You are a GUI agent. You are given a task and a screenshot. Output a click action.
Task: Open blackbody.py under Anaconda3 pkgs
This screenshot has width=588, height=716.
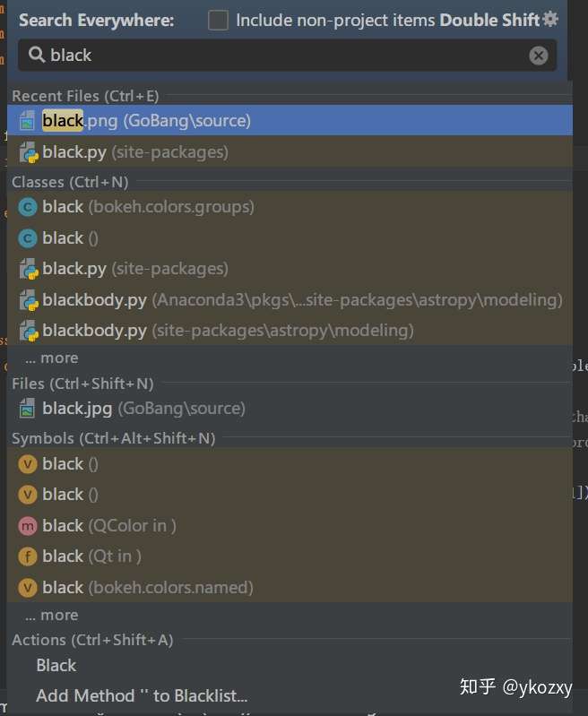click(290, 300)
